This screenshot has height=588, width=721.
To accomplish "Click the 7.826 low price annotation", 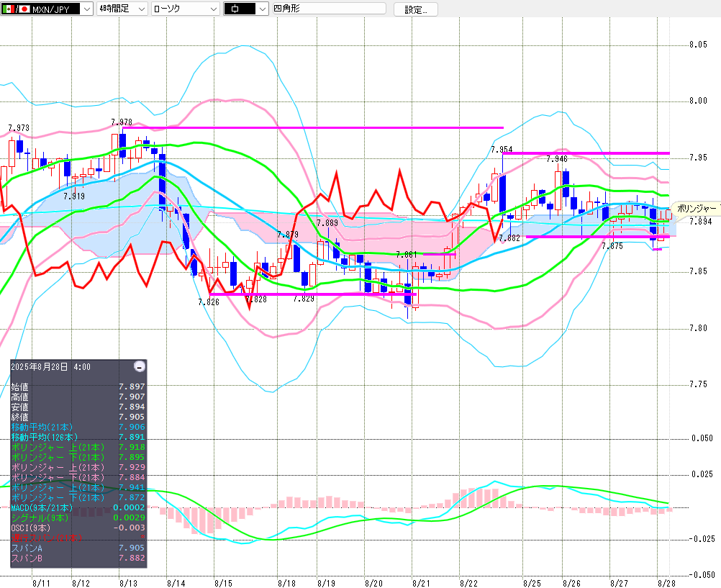I will [209, 302].
